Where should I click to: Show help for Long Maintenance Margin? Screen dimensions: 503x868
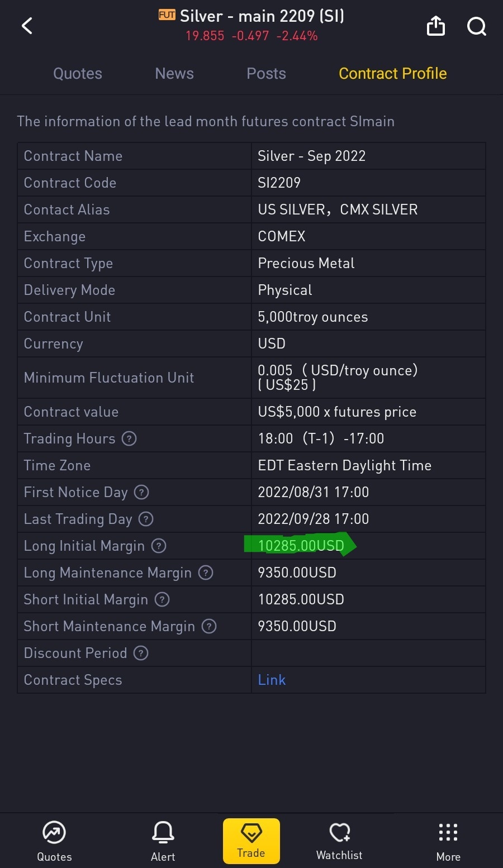click(x=206, y=573)
